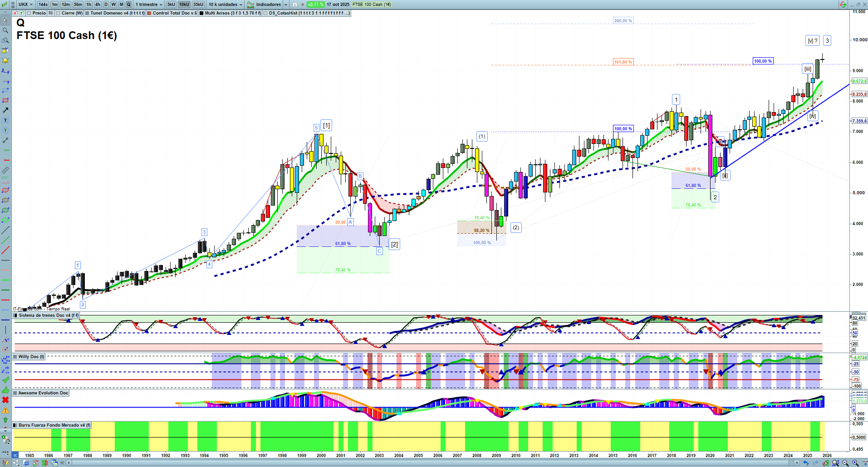
Task: Select the ruler measurement tool
Action: pyautogui.click(x=5, y=170)
